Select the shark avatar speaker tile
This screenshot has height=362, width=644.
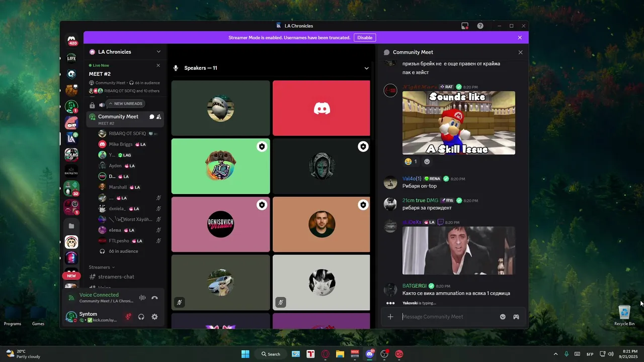221,108
